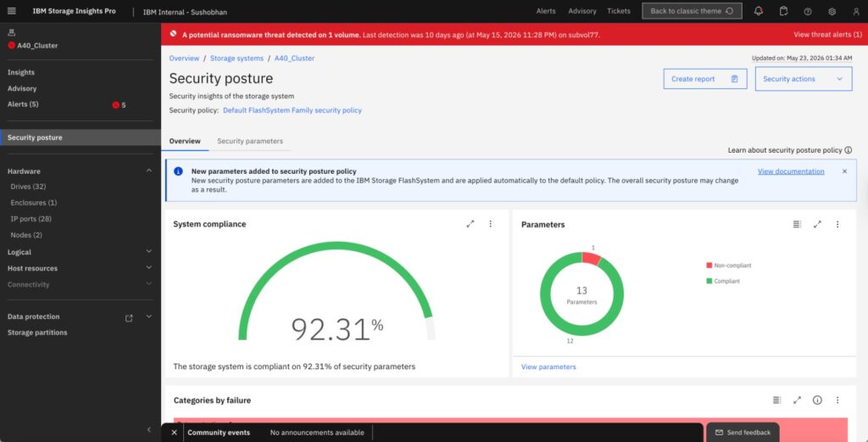Open the user profile icon
This screenshot has width=868, height=442.
click(856, 11)
